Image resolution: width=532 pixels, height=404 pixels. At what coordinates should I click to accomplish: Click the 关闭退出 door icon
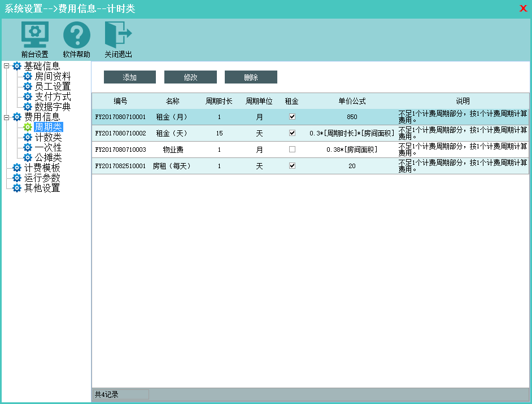click(118, 35)
